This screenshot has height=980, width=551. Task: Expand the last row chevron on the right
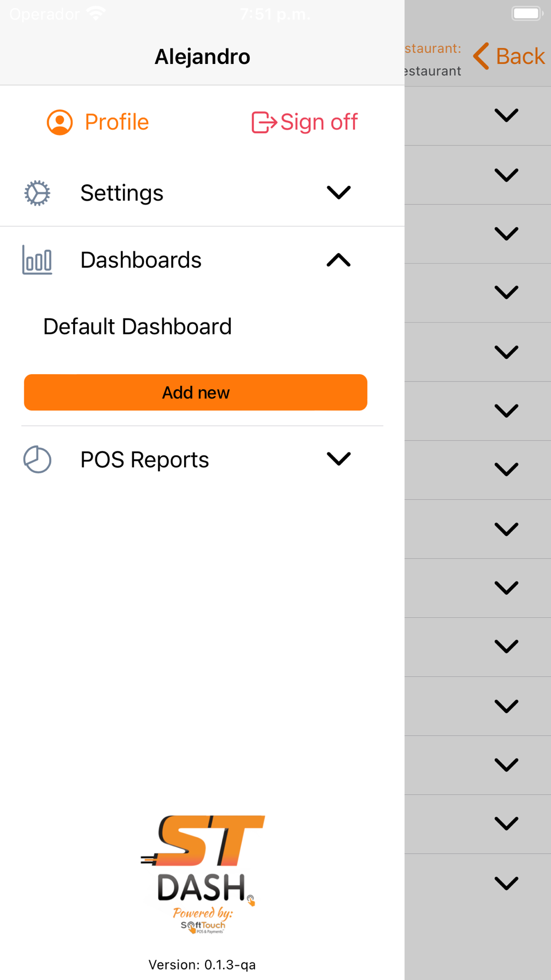click(506, 883)
